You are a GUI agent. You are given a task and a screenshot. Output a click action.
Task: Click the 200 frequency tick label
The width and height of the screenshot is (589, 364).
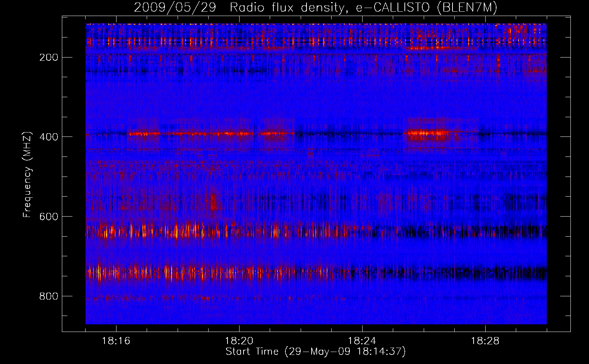48,58
